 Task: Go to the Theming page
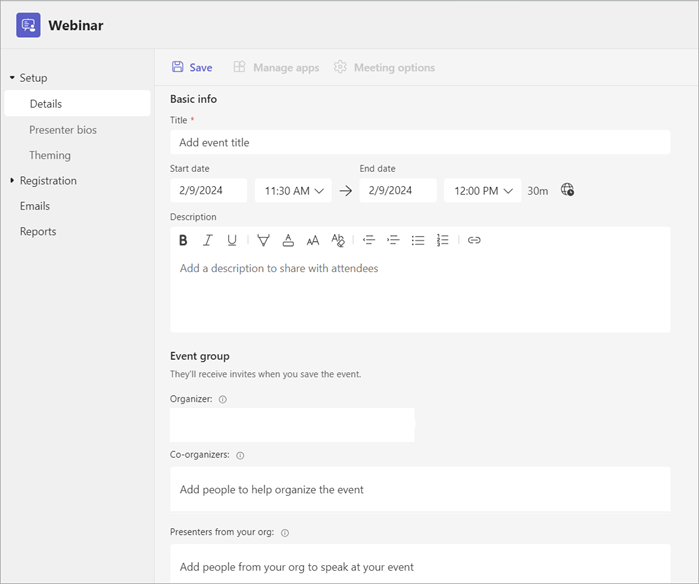pyautogui.click(x=50, y=155)
